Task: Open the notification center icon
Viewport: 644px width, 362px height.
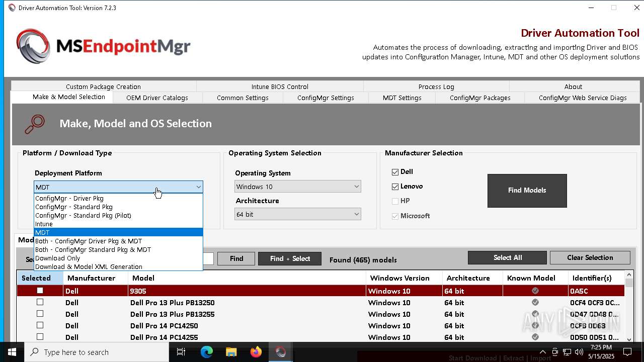Action: click(x=628, y=352)
